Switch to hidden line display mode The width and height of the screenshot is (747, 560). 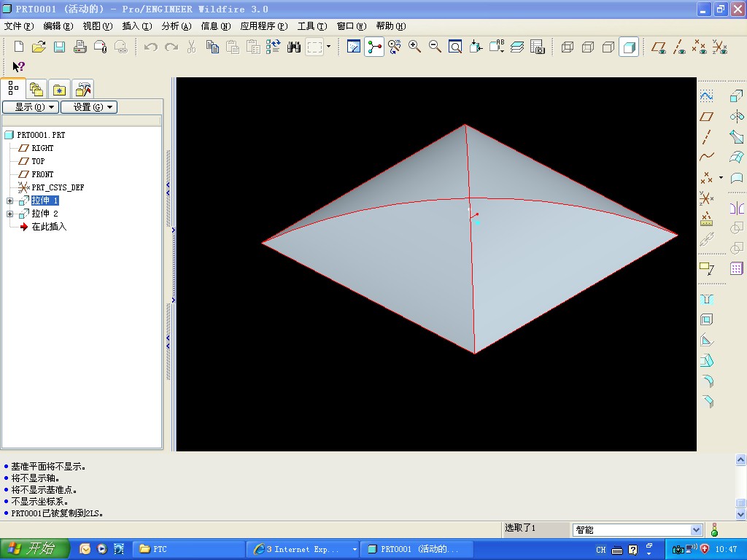588,47
